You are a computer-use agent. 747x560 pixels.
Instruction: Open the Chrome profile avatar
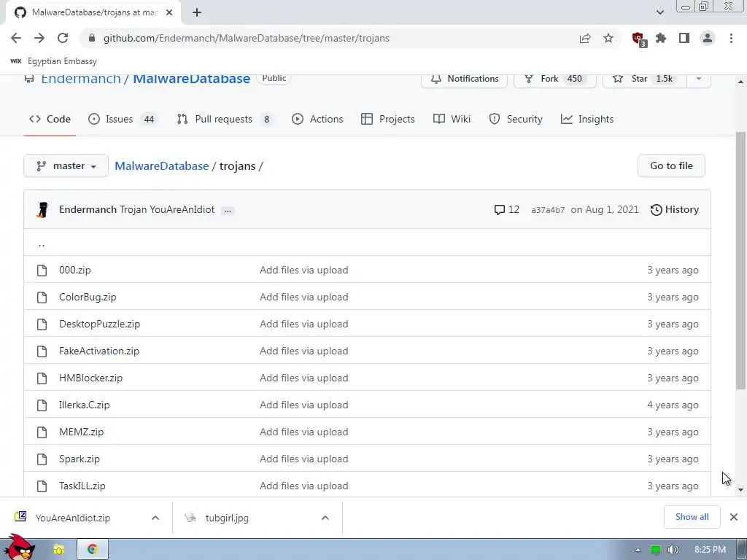tap(708, 38)
